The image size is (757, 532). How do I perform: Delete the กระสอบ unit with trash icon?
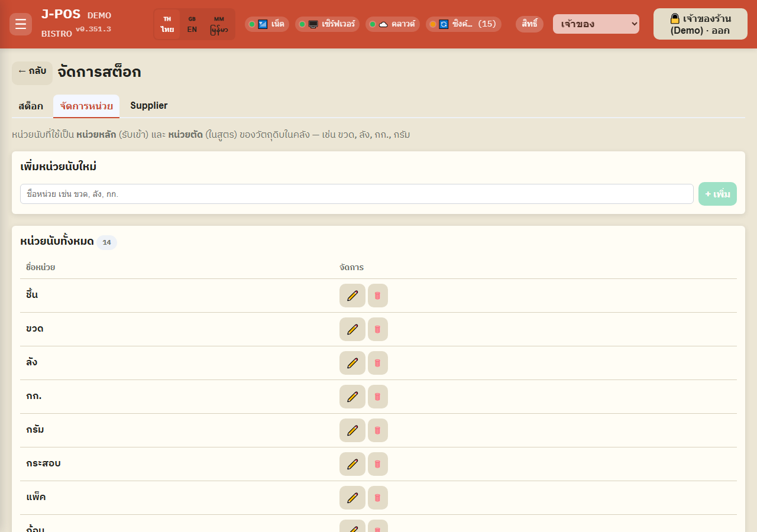[x=378, y=464]
